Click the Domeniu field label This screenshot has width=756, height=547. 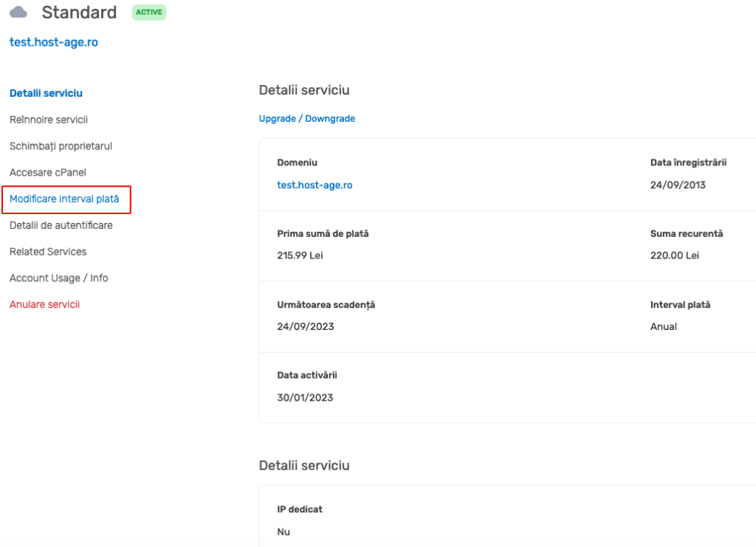pyautogui.click(x=295, y=162)
